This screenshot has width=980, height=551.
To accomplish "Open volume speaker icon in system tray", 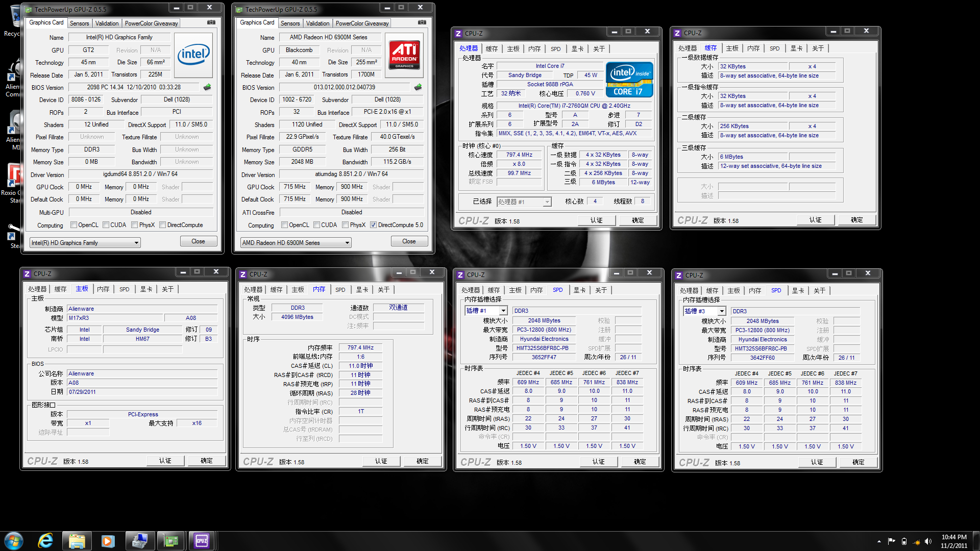I will [928, 541].
